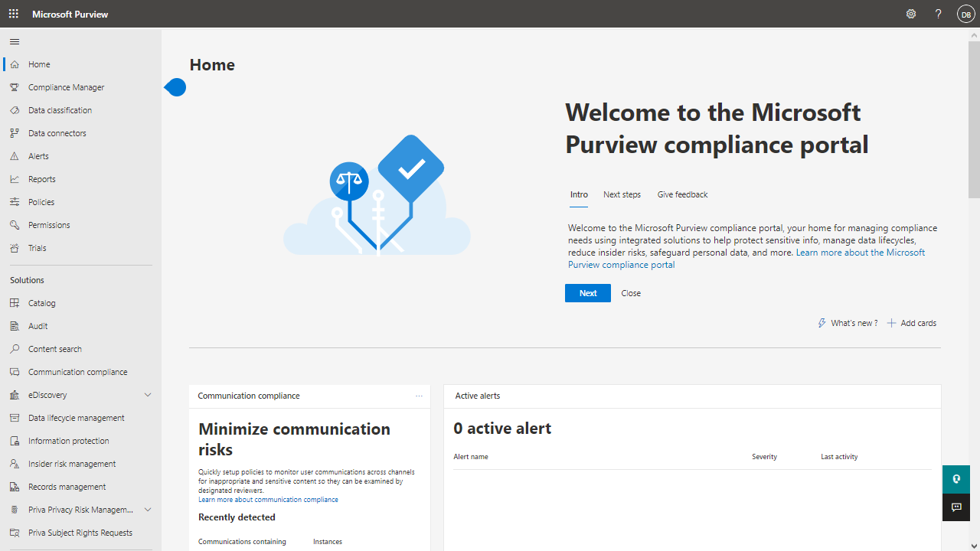This screenshot has height=551, width=980.
Task: Click the eDiscovery icon
Action: [x=15, y=395]
